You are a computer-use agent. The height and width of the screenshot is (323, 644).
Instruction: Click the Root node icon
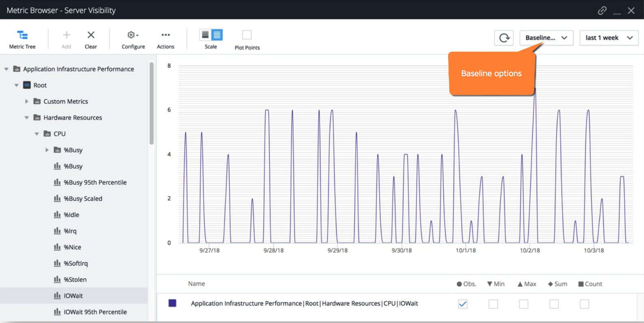pyautogui.click(x=27, y=85)
